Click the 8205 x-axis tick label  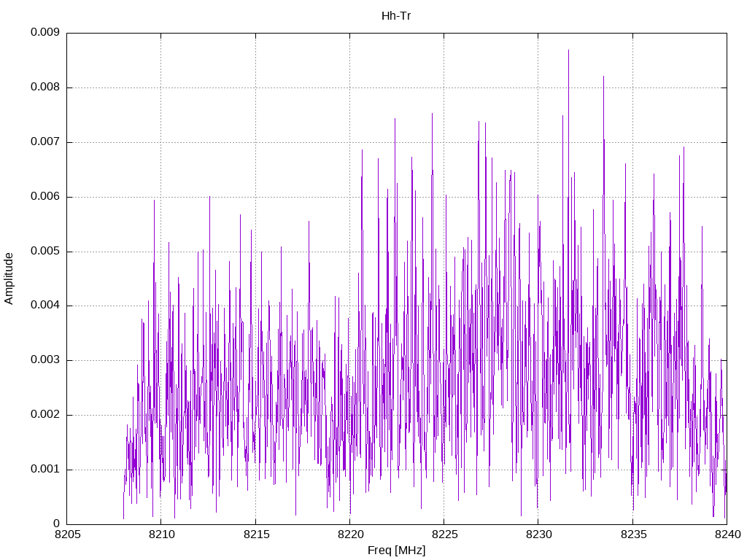pyautogui.click(x=68, y=534)
